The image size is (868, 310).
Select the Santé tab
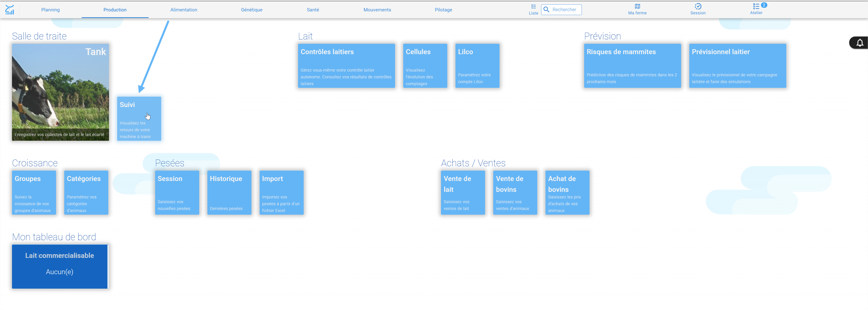coord(313,10)
